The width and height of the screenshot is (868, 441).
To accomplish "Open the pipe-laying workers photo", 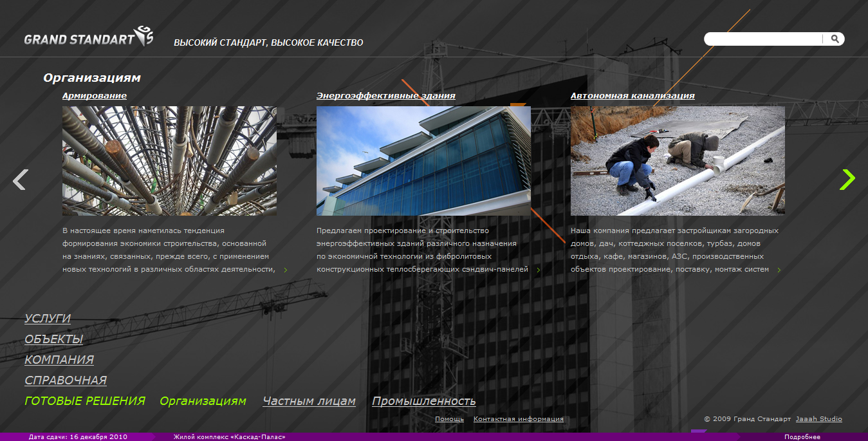I will click(678, 161).
